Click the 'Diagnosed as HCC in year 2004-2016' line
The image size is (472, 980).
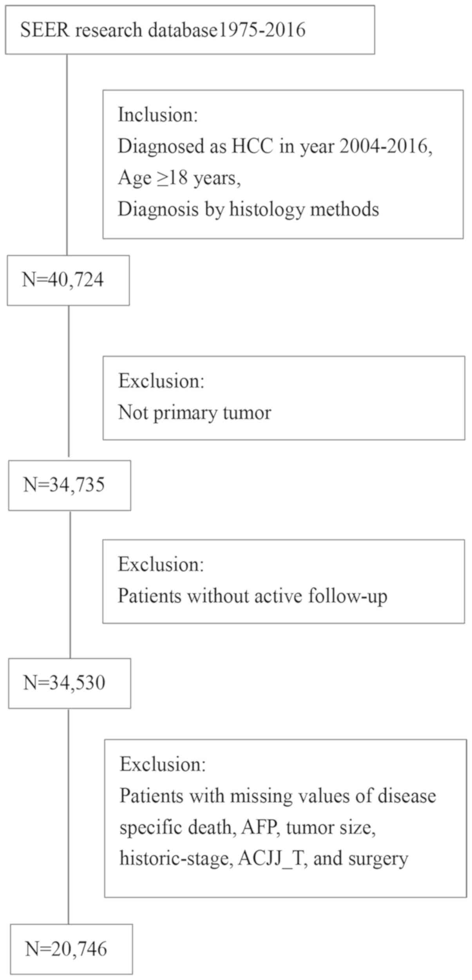[275, 146]
